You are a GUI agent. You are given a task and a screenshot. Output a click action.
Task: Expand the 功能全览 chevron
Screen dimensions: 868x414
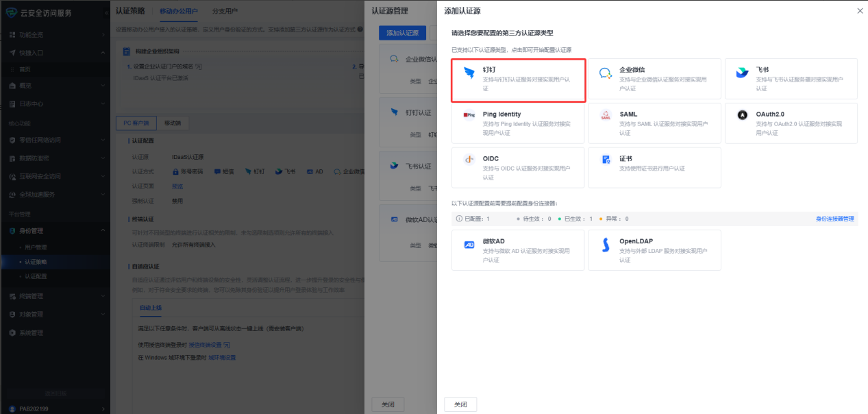(x=103, y=34)
